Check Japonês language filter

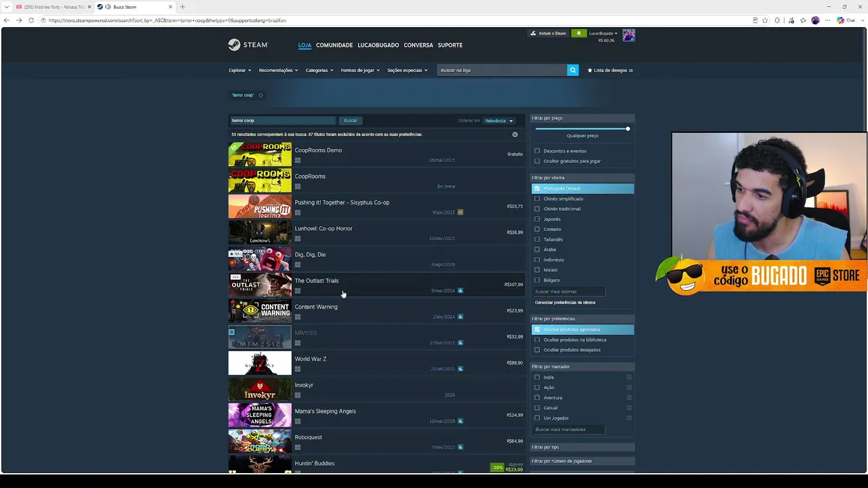coord(537,219)
